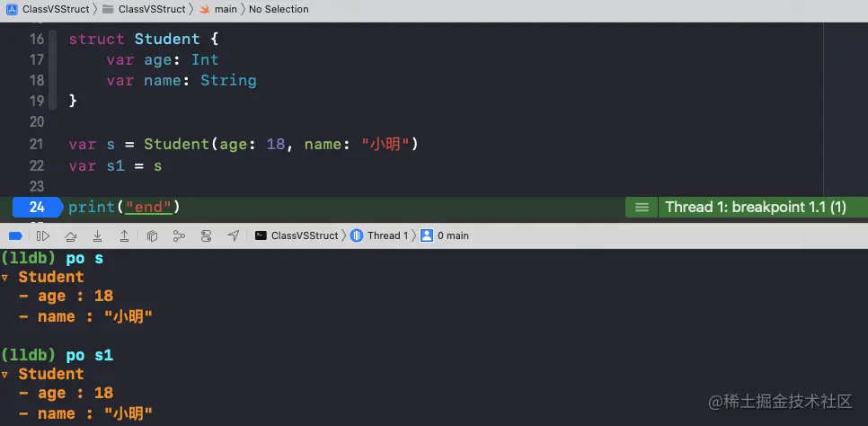This screenshot has height=426, width=868.
Task: Click "end" string in print statement
Action: 148,208
